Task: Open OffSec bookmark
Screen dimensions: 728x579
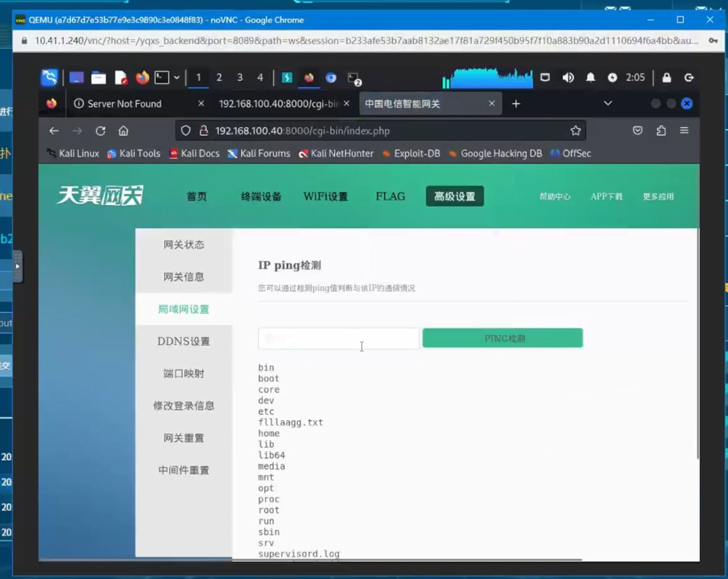Action: point(571,153)
